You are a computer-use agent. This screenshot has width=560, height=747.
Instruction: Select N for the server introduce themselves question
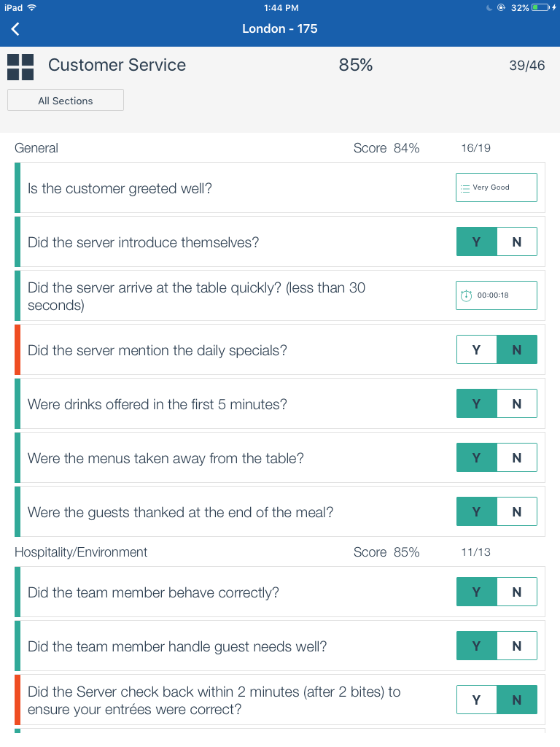pos(516,241)
